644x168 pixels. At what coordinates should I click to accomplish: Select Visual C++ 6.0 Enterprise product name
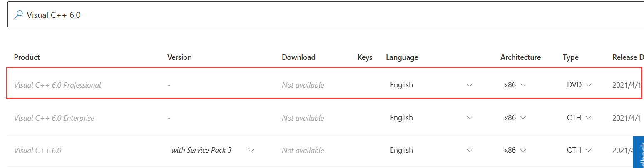point(54,118)
